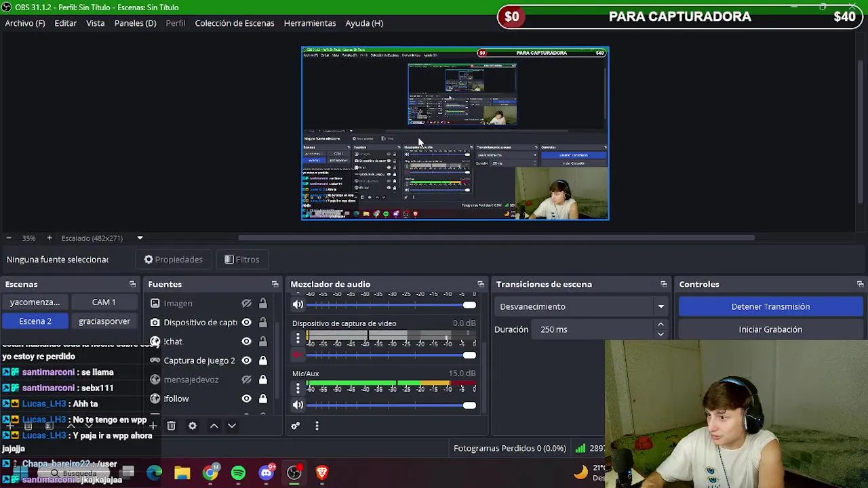The width and height of the screenshot is (868, 488).
Task: Click the gamepad icon of Captura de juego 2
Action: click(x=155, y=361)
